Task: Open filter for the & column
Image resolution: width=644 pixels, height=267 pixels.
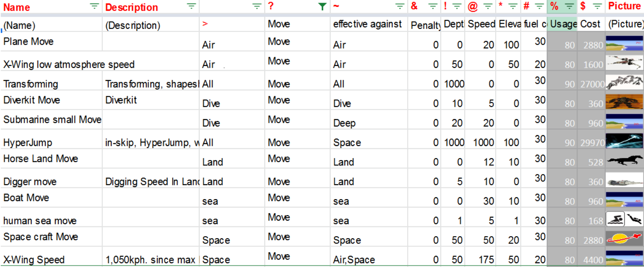Action: tap(433, 6)
